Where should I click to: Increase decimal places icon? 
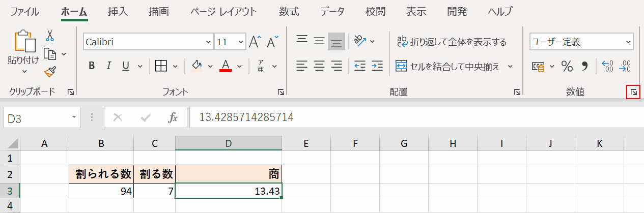tap(608, 66)
